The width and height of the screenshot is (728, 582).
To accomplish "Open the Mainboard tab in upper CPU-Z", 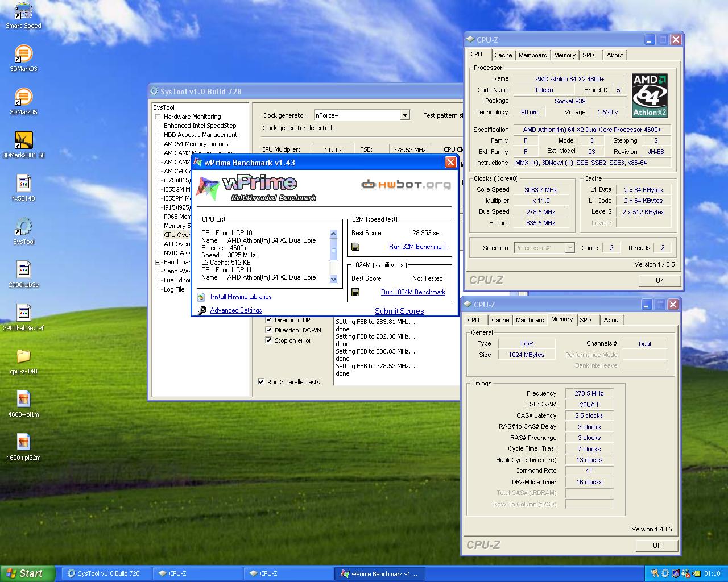I will [x=533, y=55].
